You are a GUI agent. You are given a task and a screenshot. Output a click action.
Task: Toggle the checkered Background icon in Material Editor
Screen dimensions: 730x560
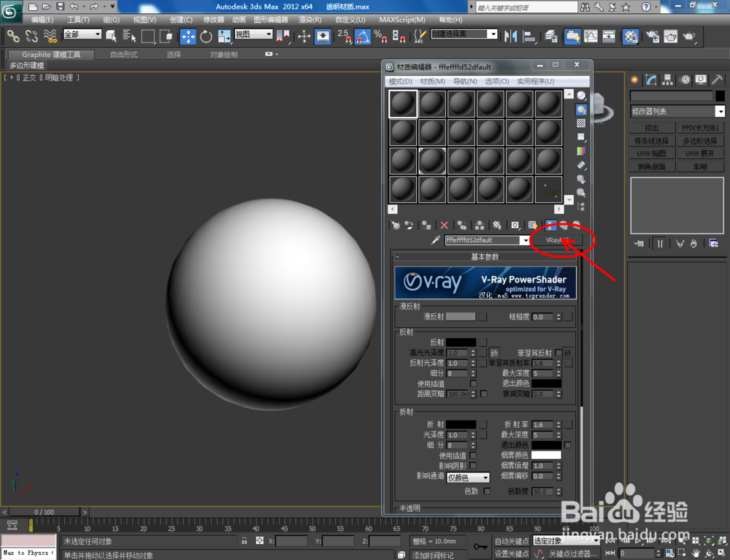point(581,123)
